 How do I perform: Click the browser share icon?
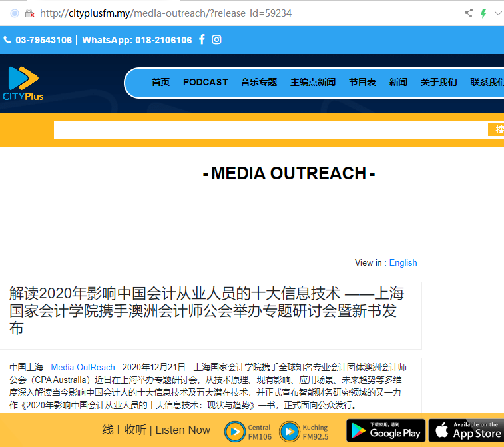pos(469,13)
